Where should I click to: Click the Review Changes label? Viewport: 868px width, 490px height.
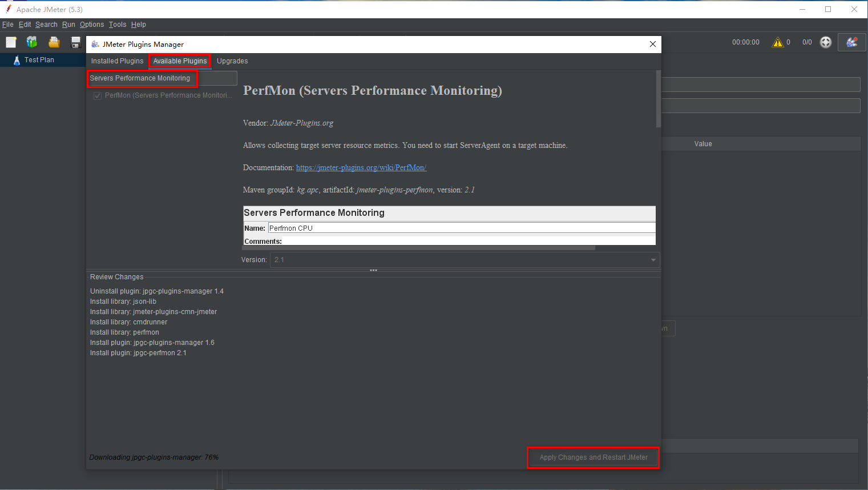[x=117, y=277]
